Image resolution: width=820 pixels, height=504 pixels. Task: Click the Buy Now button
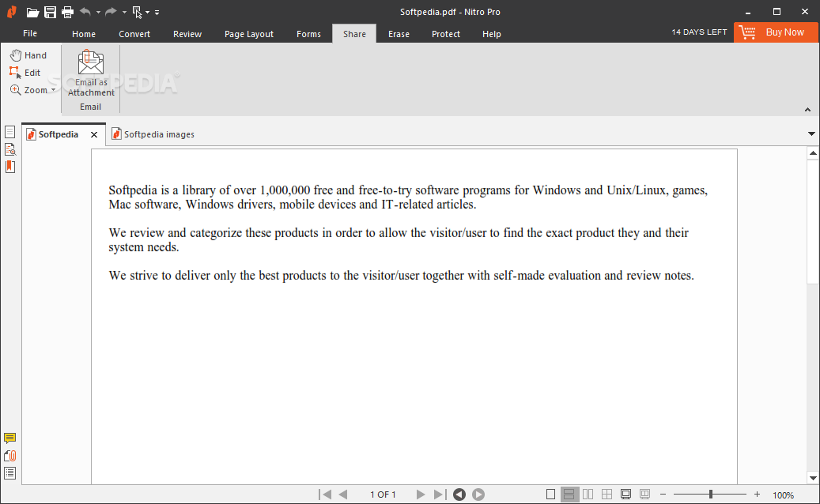click(776, 32)
